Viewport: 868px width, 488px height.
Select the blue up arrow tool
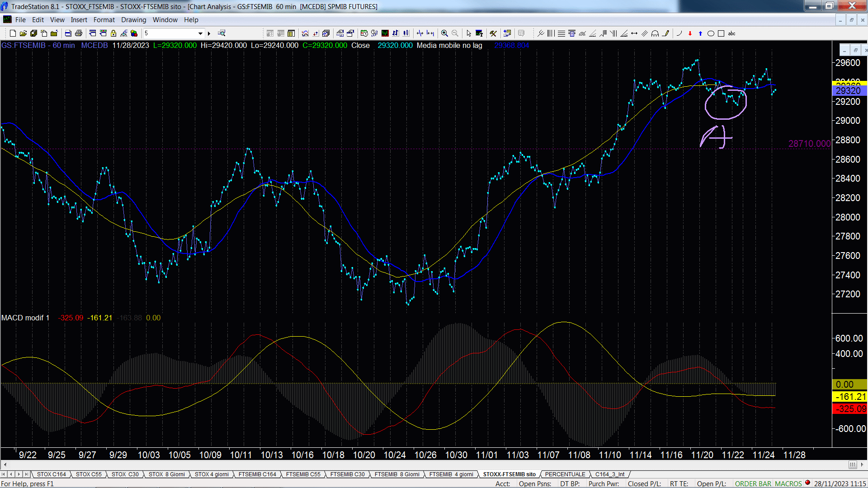click(700, 33)
